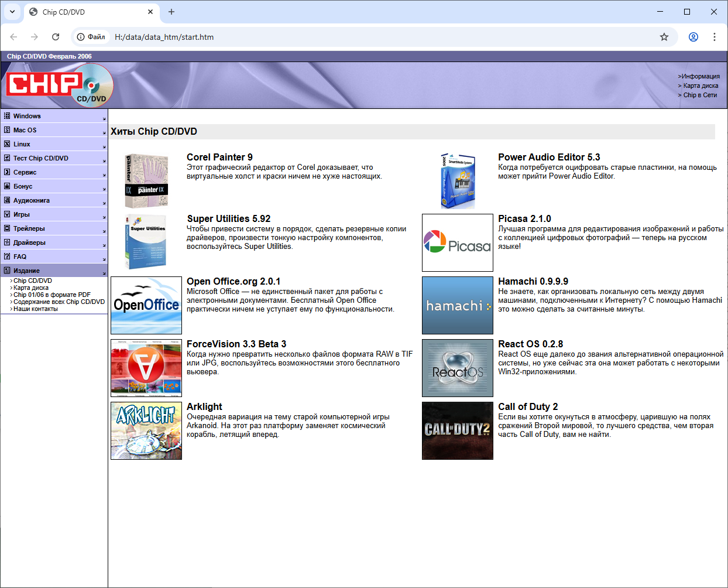728x588 pixels.
Task: Open the Open Office.org 2.0.1 title
Action: (233, 281)
